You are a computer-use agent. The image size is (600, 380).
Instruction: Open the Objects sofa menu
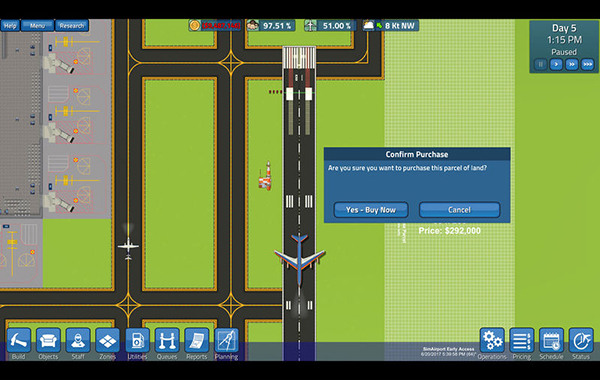(48, 340)
